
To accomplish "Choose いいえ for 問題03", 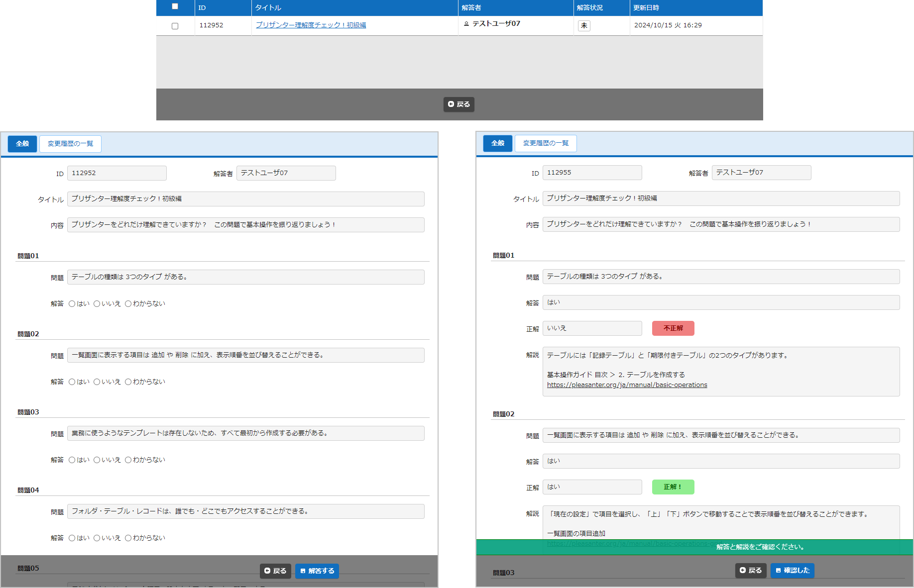I will (97, 460).
